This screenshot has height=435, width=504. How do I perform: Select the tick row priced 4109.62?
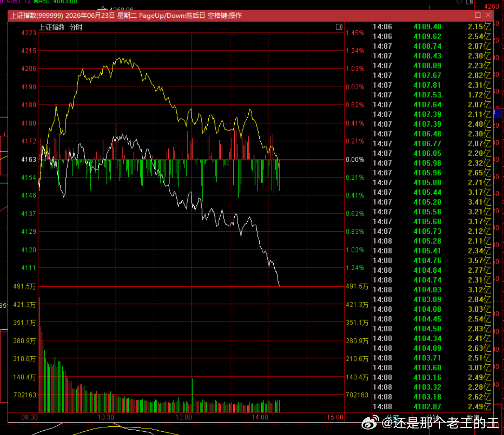pos(432,36)
